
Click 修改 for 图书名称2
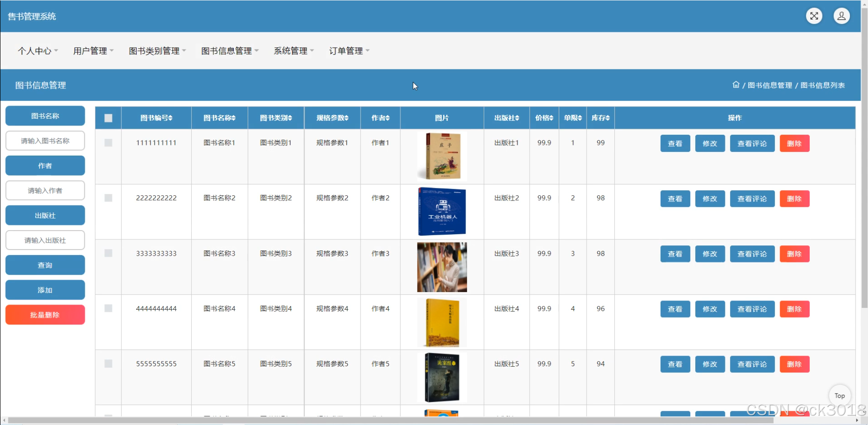click(710, 199)
